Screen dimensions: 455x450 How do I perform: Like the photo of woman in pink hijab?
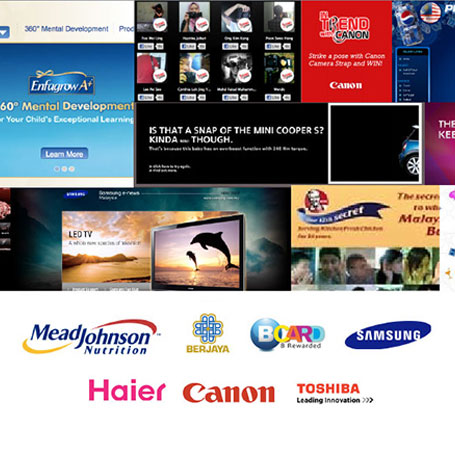(x=188, y=46)
